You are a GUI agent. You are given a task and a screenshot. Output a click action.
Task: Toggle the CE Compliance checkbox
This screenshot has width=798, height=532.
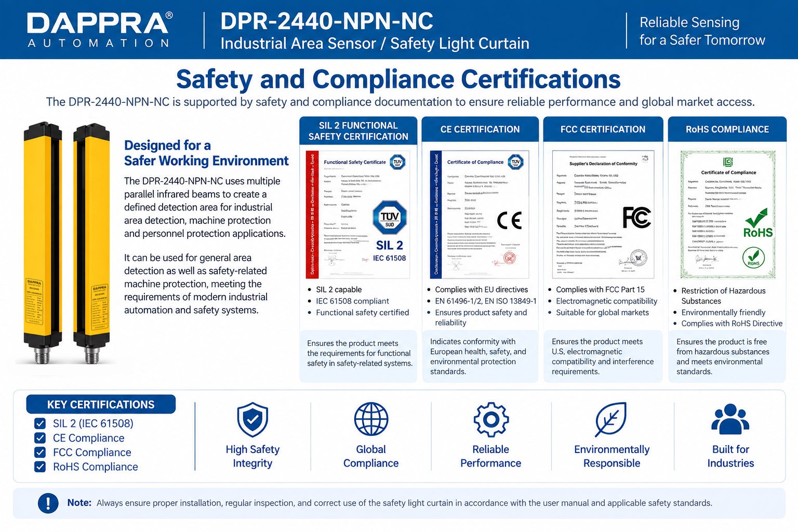[x=40, y=438]
